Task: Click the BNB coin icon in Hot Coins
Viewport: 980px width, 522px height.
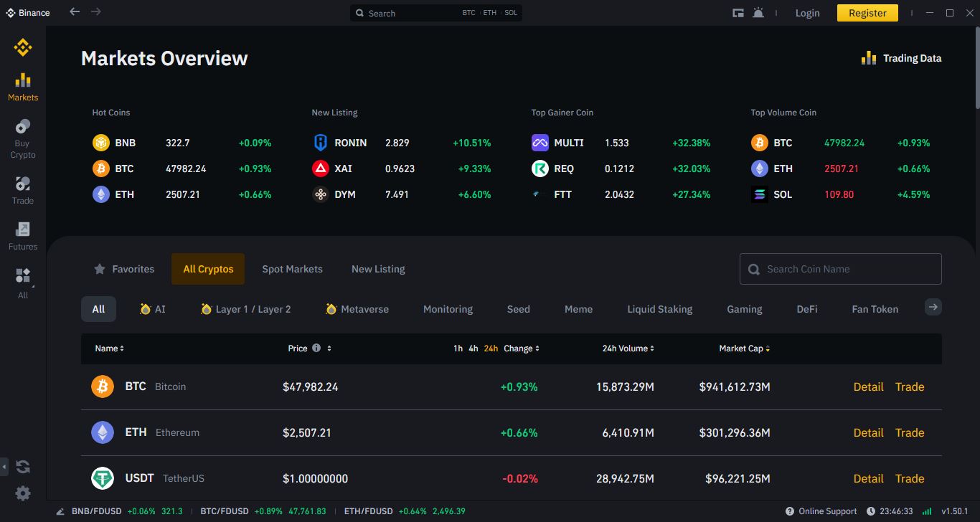Action: [x=101, y=143]
